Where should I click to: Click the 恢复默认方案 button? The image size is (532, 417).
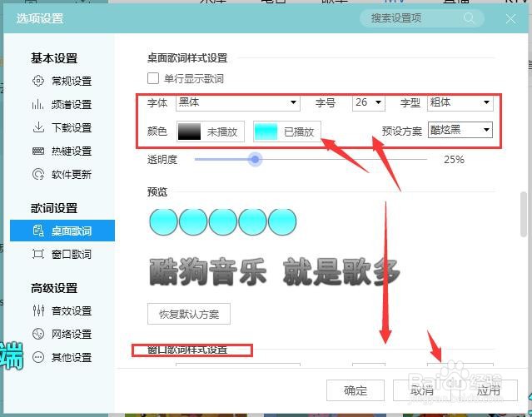click(189, 314)
